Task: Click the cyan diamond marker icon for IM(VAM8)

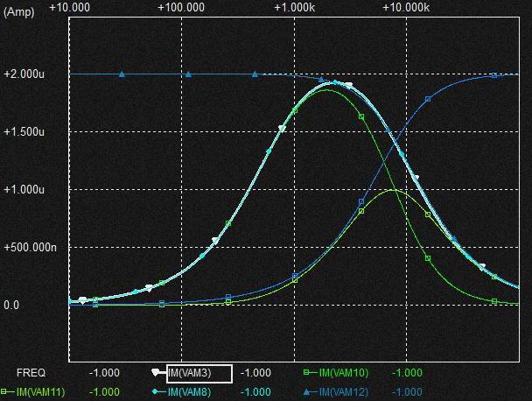Action: point(155,391)
